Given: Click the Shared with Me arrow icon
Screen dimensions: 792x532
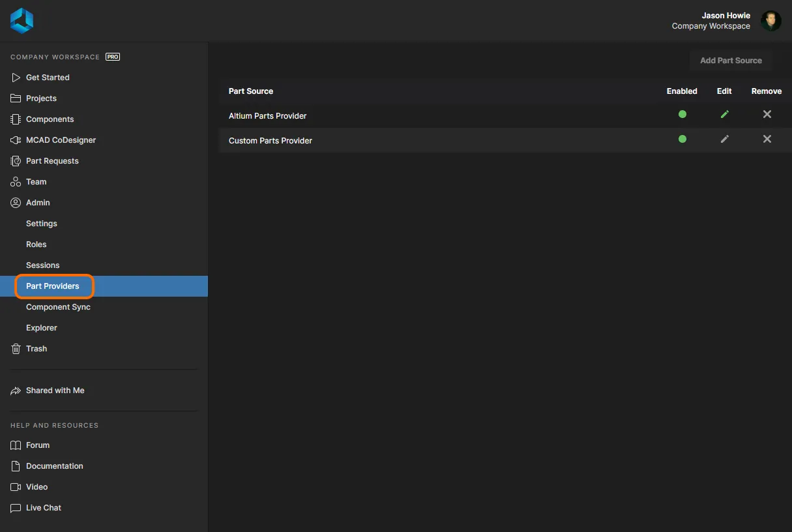Looking at the screenshot, I should pyautogui.click(x=16, y=391).
